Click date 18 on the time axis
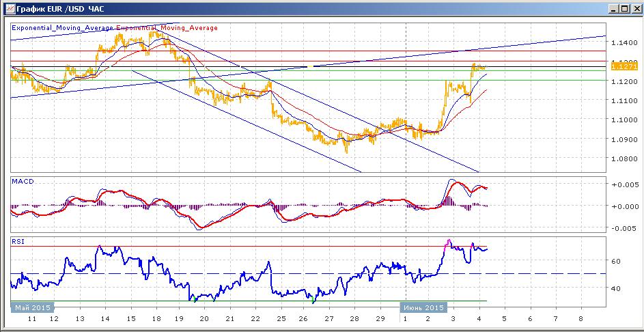644x332 pixels. tap(155, 318)
